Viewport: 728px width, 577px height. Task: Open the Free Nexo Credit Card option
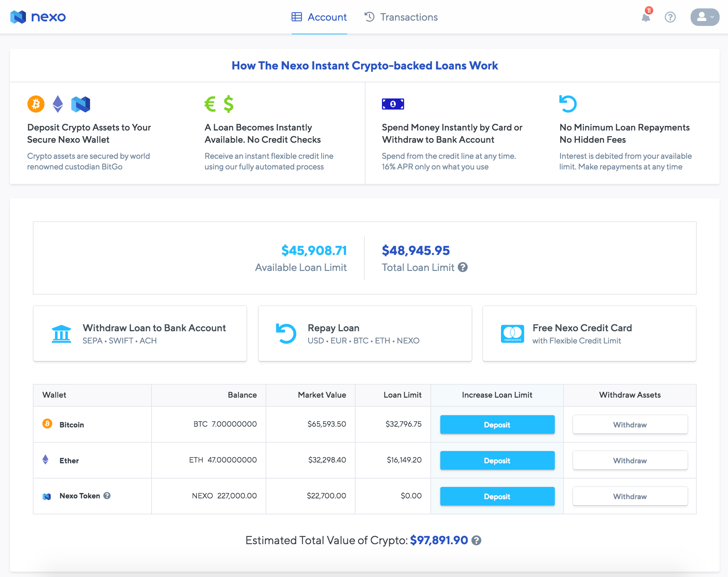pyautogui.click(x=589, y=334)
